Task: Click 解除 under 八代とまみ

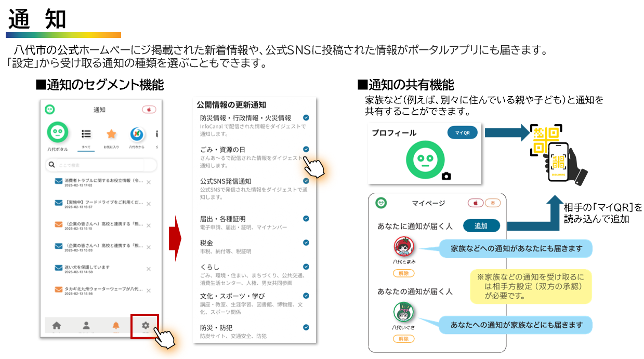Action: 403,273
